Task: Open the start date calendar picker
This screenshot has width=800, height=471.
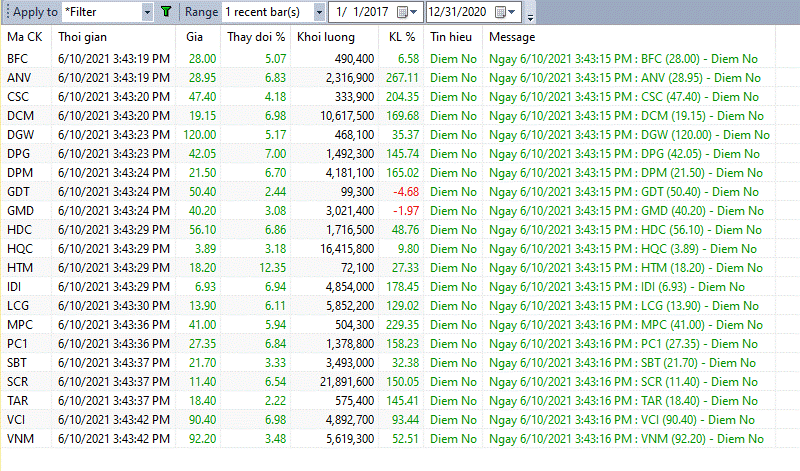Action: (x=407, y=12)
